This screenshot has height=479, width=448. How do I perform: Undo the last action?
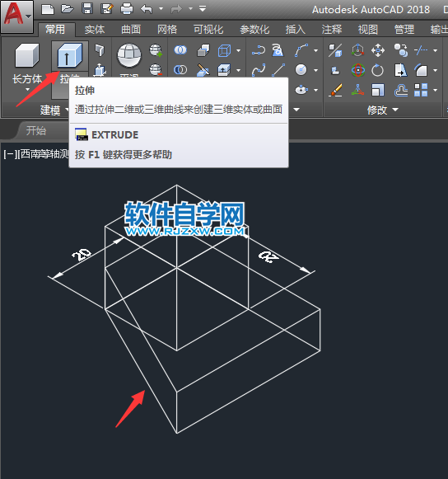point(147,9)
